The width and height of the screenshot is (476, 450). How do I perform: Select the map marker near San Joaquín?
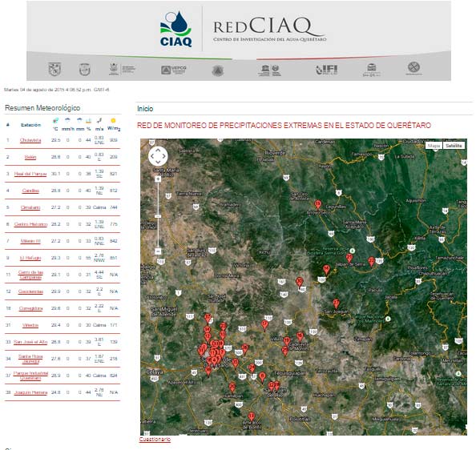[336, 303]
